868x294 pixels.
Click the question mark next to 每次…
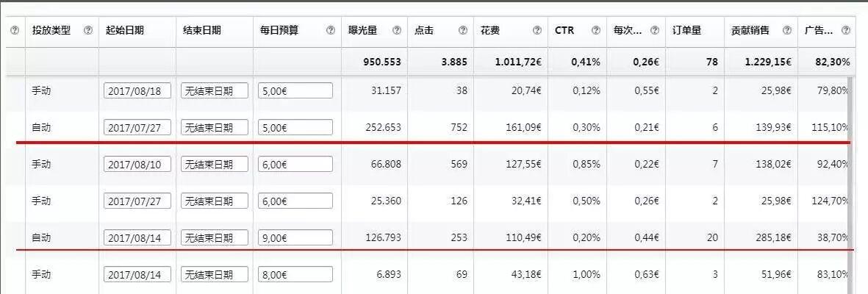654,31
